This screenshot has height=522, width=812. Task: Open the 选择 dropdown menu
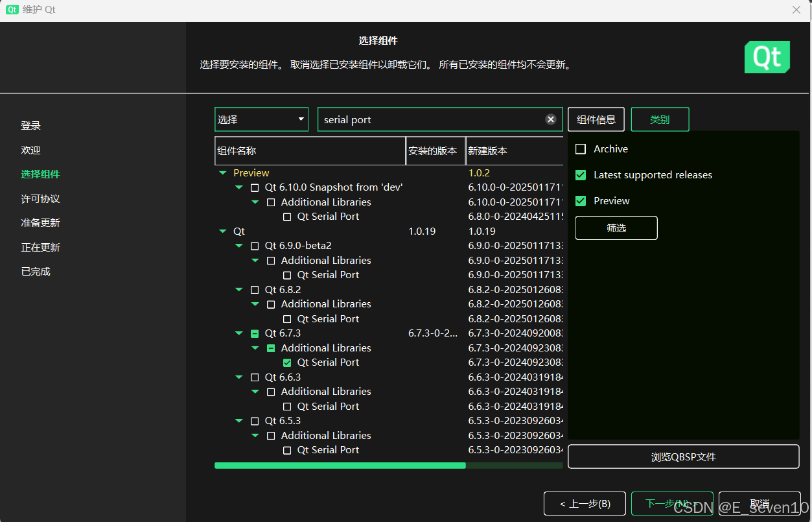261,119
